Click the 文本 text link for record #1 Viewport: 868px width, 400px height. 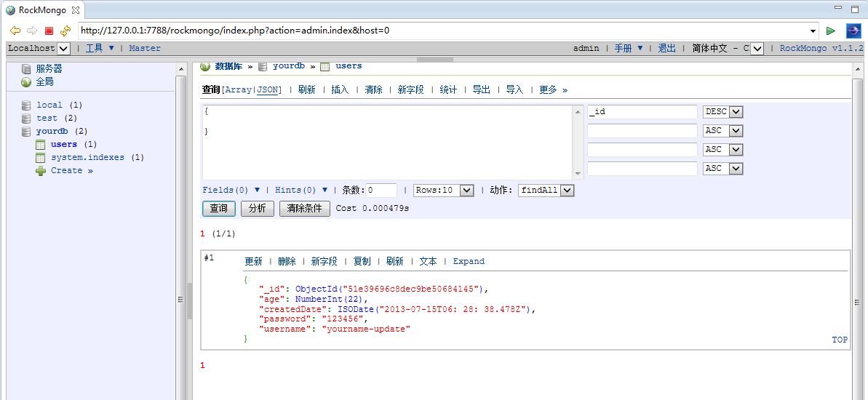point(428,262)
